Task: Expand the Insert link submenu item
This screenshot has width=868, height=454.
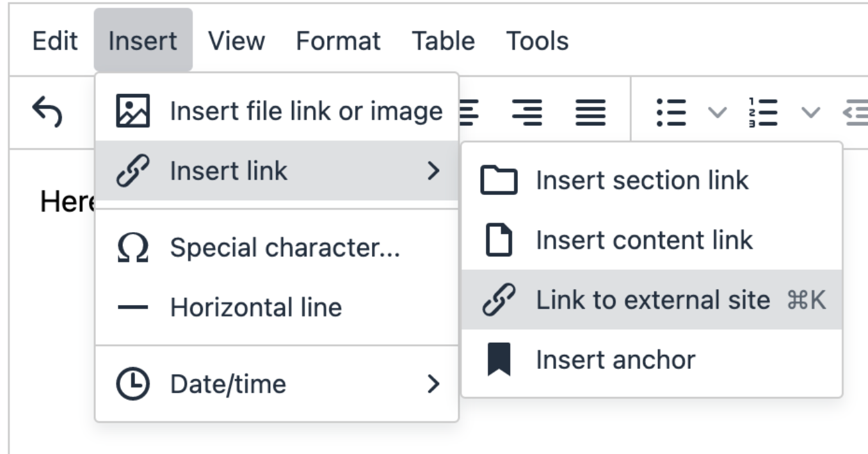Action: (x=277, y=171)
